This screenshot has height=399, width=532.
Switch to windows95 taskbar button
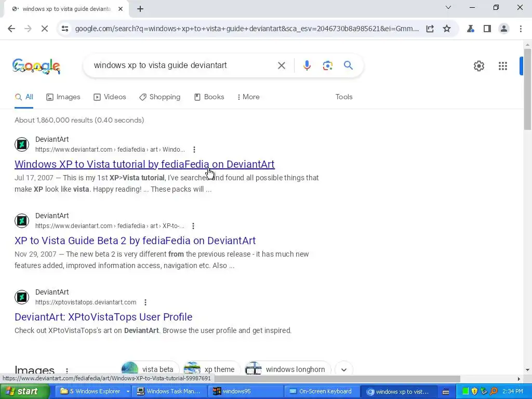pyautogui.click(x=245, y=392)
